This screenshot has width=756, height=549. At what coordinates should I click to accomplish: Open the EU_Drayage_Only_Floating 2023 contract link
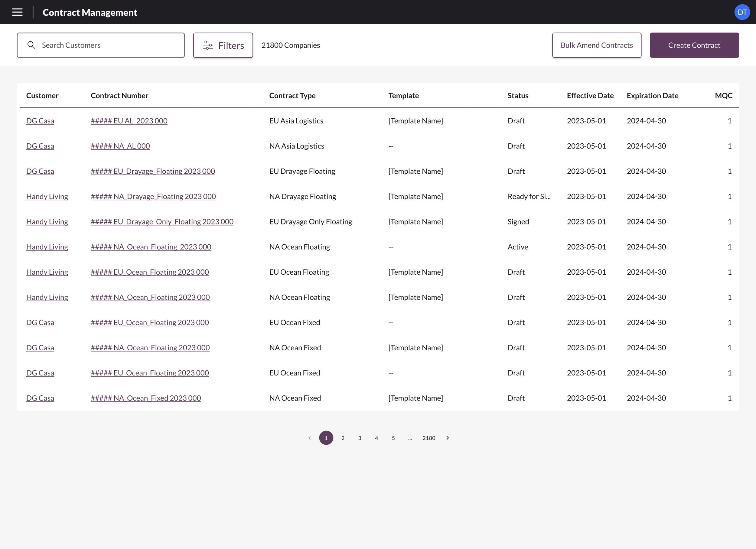[162, 222]
